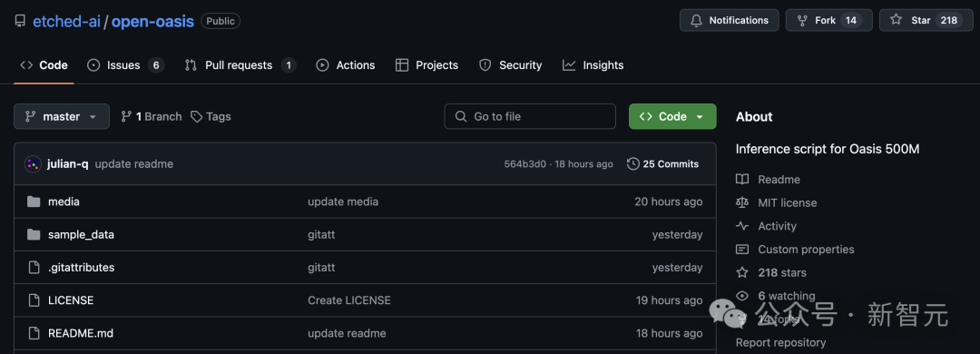Open the Issues tab
The image size is (980, 354).
click(x=125, y=65)
